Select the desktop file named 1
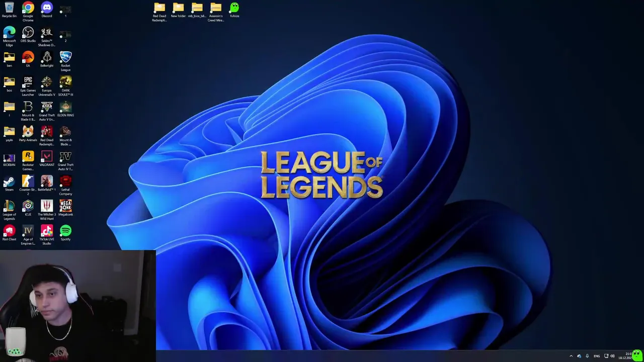The width and height of the screenshot is (644, 362). (65, 11)
